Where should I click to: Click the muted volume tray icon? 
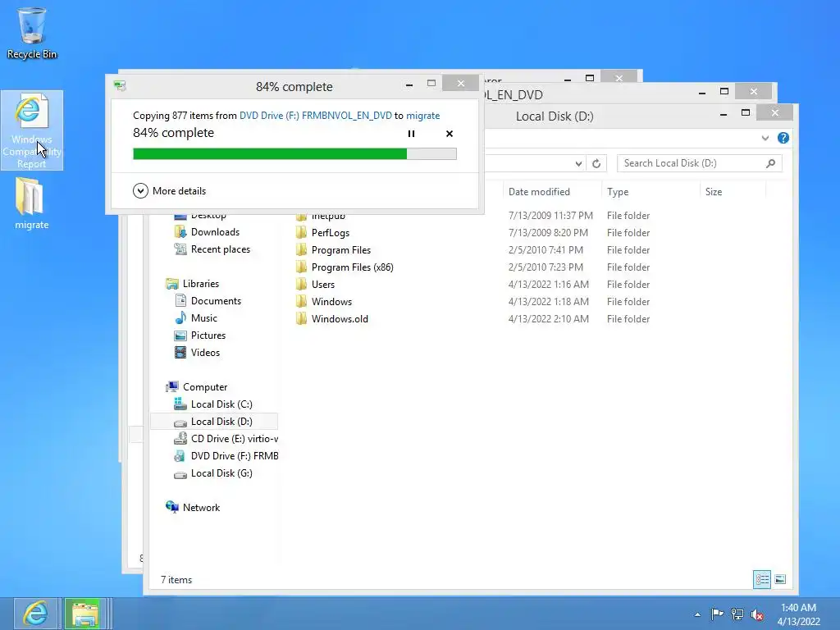coord(757,614)
